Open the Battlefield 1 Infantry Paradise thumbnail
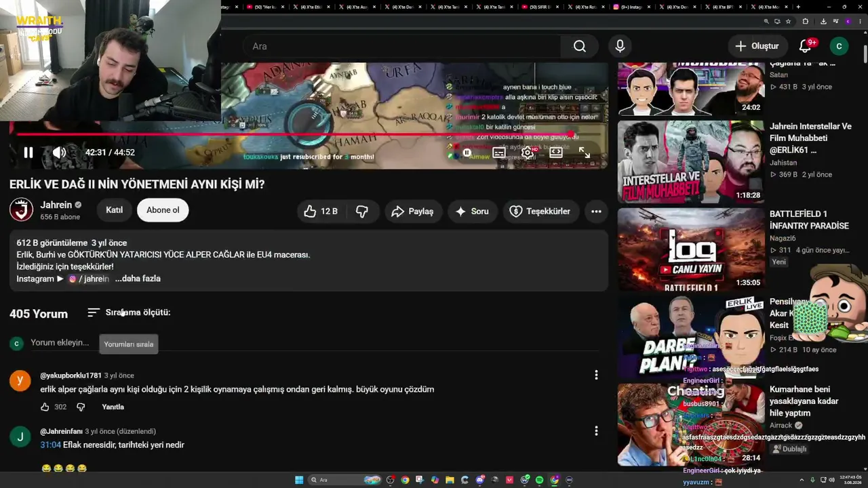This screenshot has width=868, height=488. [x=691, y=249]
